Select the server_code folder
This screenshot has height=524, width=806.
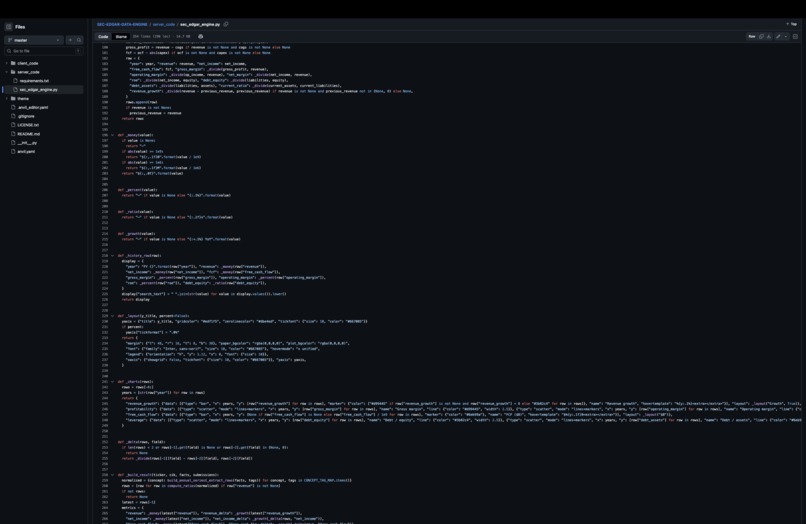28,72
